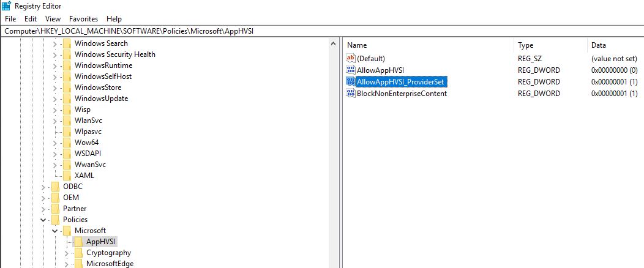Select the WindowsStore folder icon
This screenshot has width=644, height=268.
[67, 88]
